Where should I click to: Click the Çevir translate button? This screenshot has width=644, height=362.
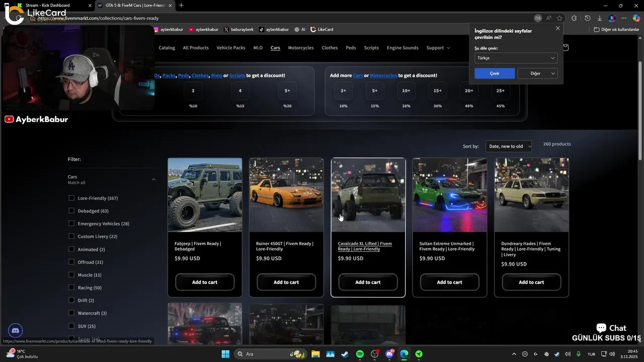[495, 73]
